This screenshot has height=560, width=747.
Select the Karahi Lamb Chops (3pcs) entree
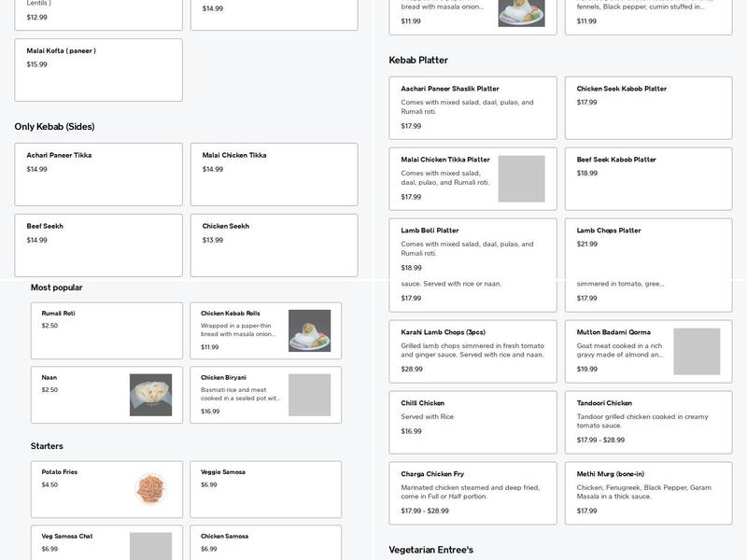[472, 351]
